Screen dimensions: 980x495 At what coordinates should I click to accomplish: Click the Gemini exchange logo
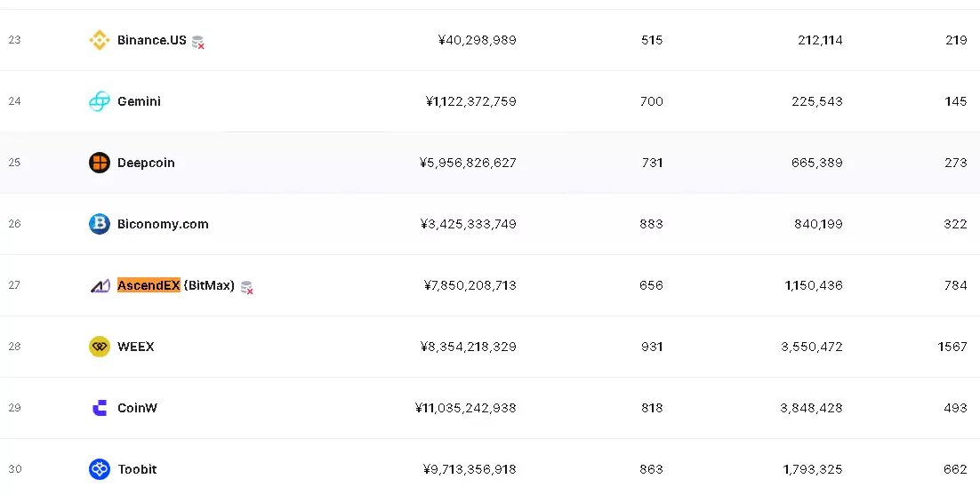pos(99,101)
